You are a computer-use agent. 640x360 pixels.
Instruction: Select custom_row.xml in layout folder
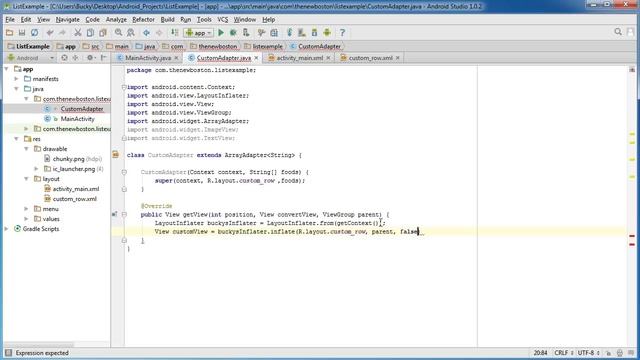[x=74, y=199]
